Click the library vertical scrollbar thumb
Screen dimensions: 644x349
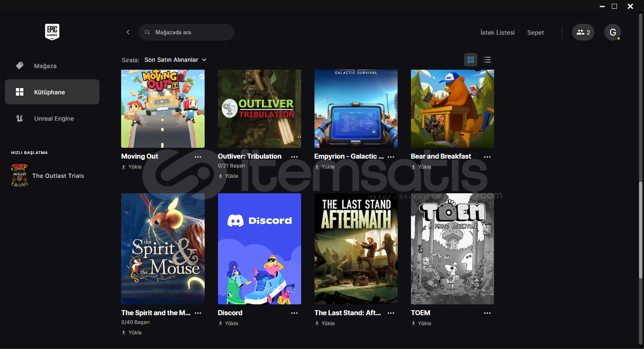tap(640, 230)
